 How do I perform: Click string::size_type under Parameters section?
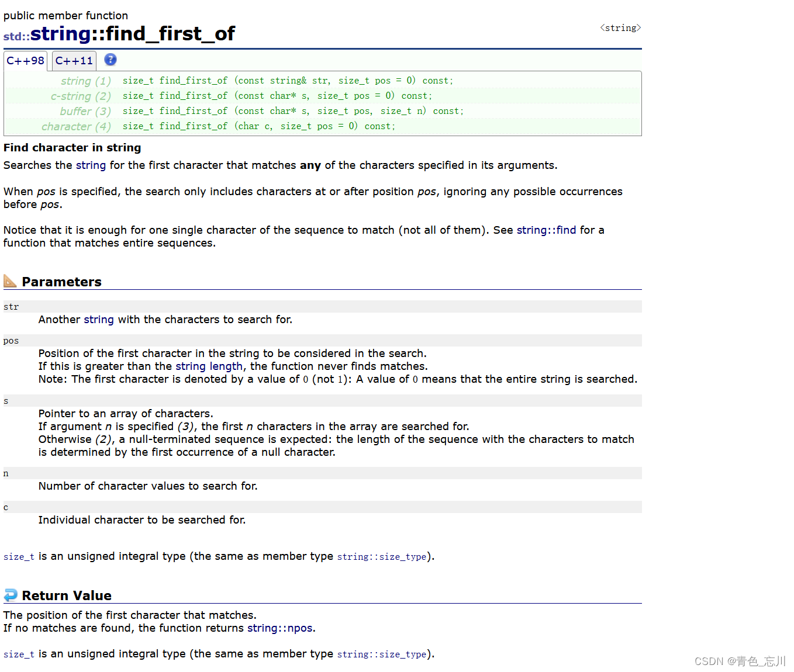tap(382, 557)
